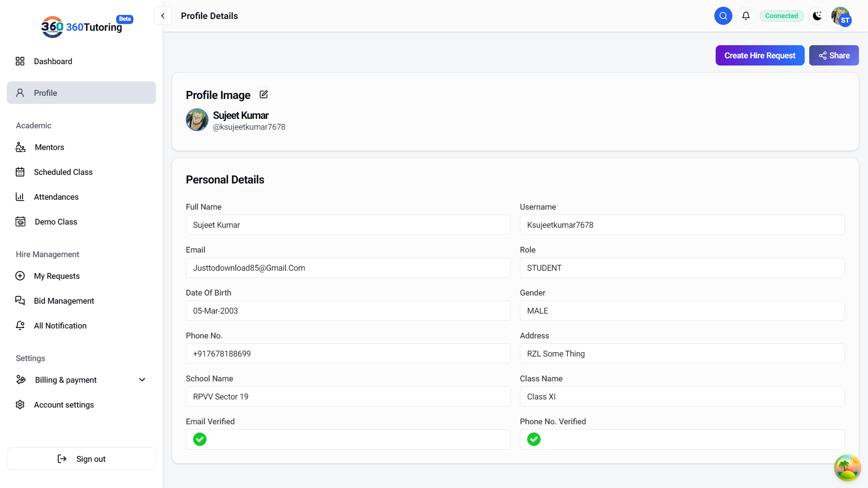Click Create Hire Request button
The width and height of the screenshot is (868, 488).
click(x=759, y=56)
